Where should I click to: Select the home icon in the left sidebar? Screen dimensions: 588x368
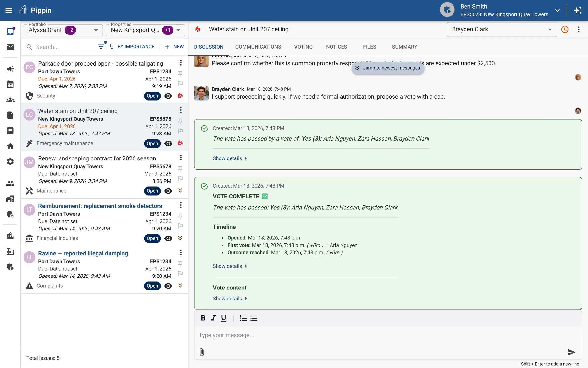(10, 146)
